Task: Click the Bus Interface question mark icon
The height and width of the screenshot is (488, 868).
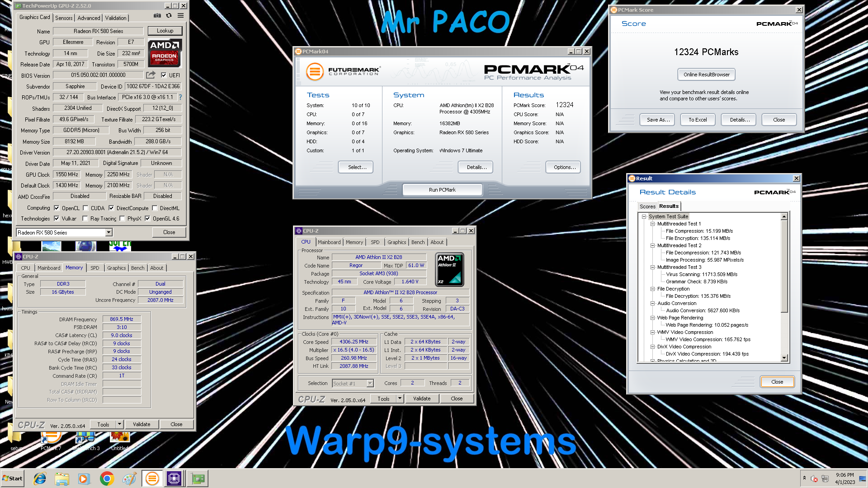Action: pos(180,97)
